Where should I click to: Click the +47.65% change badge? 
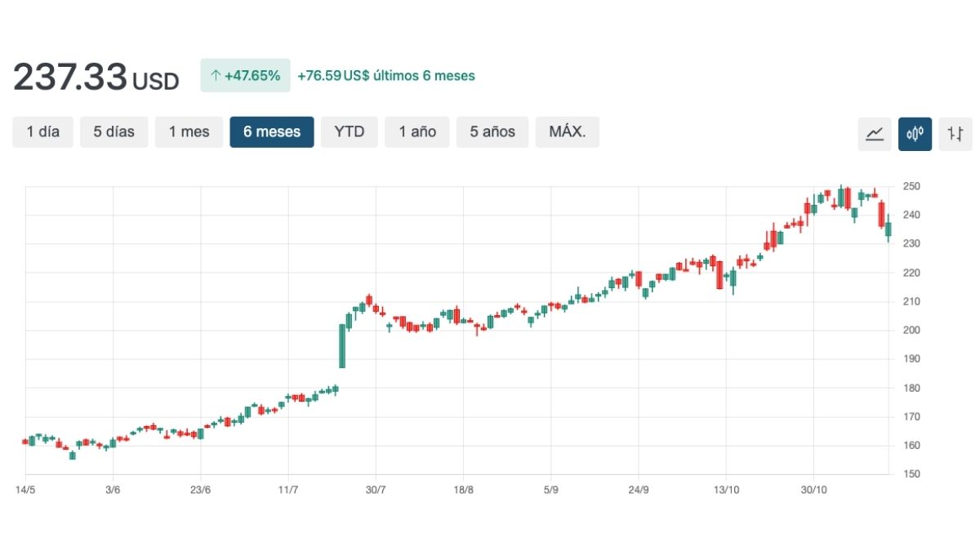click(x=244, y=76)
